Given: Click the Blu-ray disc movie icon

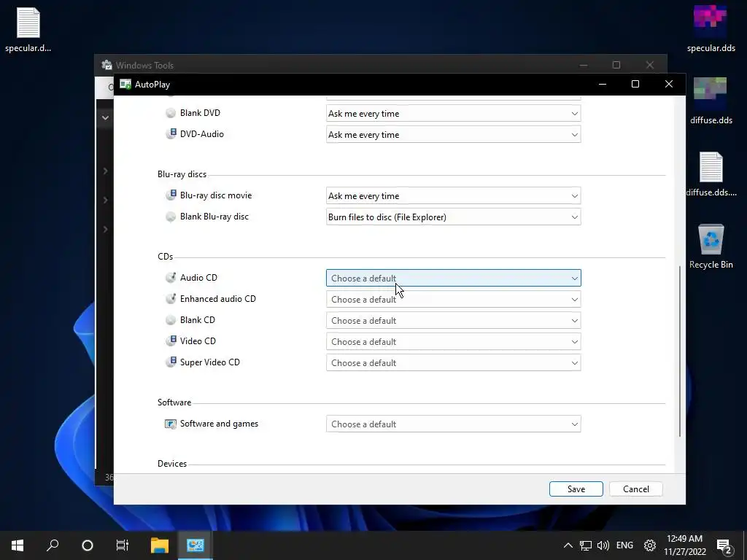Looking at the screenshot, I should point(171,195).
